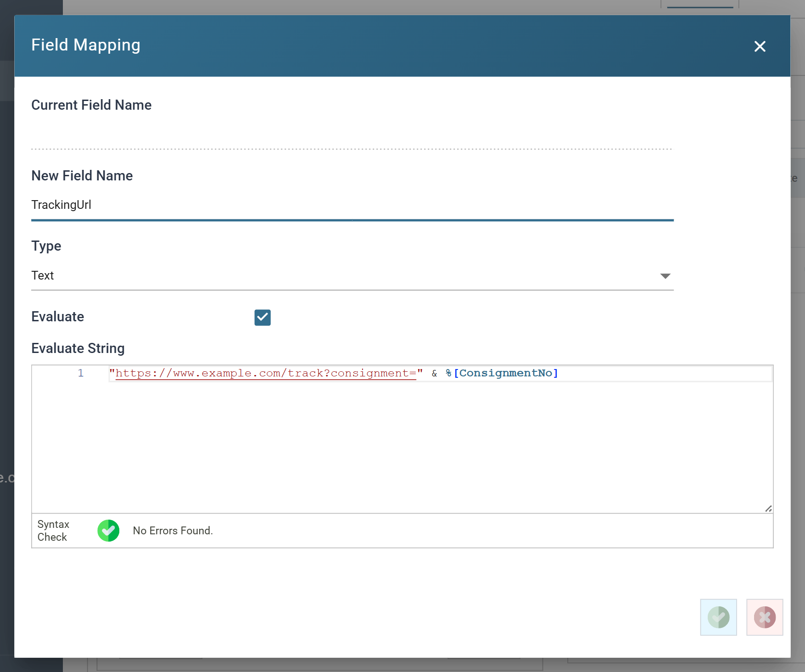Click line number 1 in editor gutter

point(81,373)
